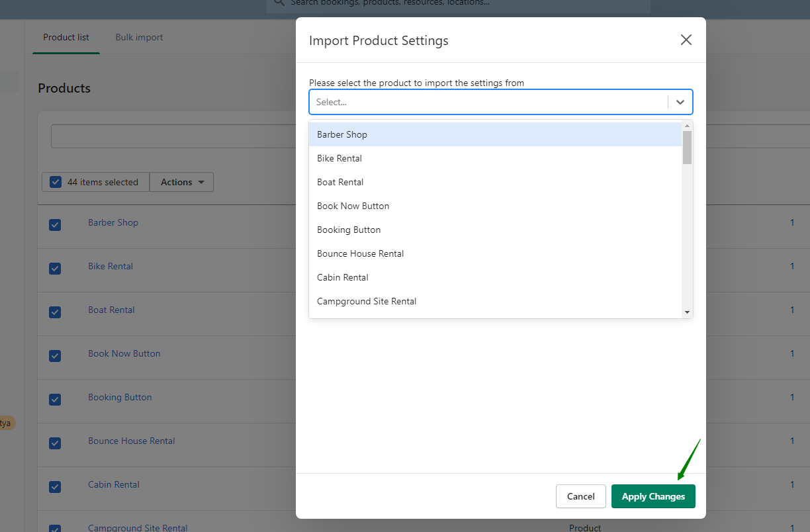The width and height of the screenshot is (810, 532).
Task: Click the products filter search field
Action: click(x=173, y=136)
